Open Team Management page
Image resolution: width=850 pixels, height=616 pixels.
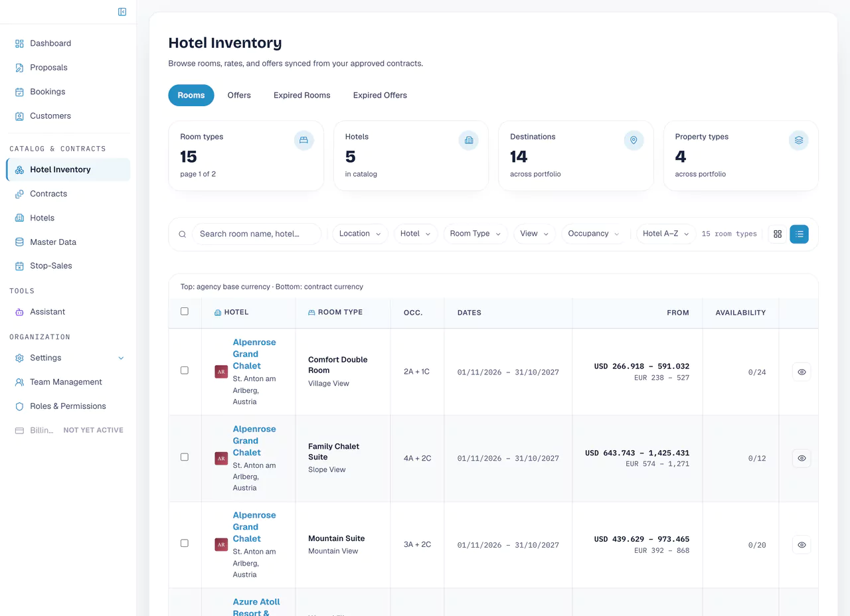tap(68, 382)
